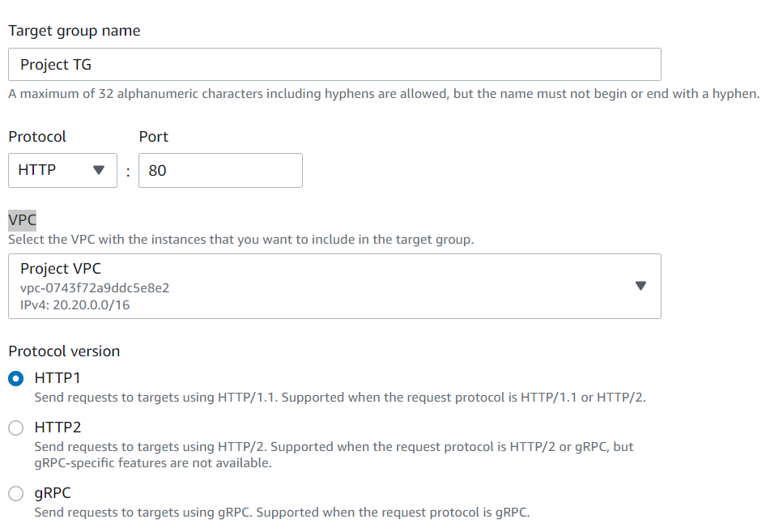Click the Target group name field
The width and height of the screenshot is (770, 532).
(x=334, y=64)
